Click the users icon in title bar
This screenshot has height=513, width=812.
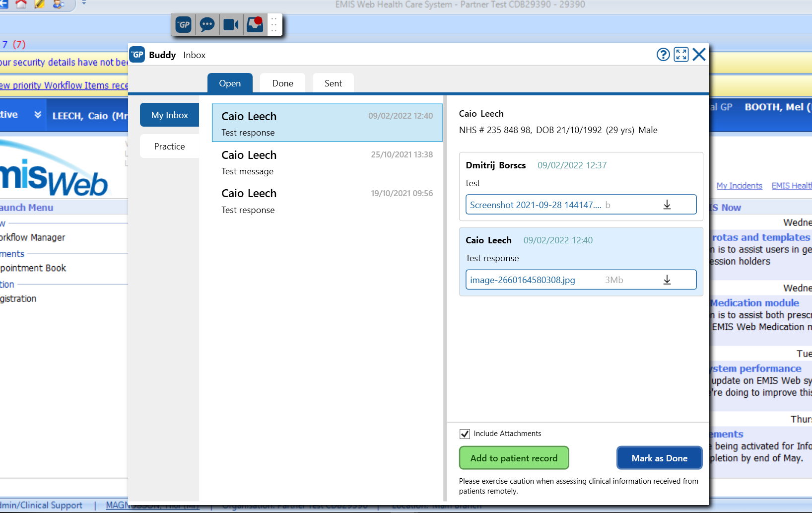click(59, 4)
